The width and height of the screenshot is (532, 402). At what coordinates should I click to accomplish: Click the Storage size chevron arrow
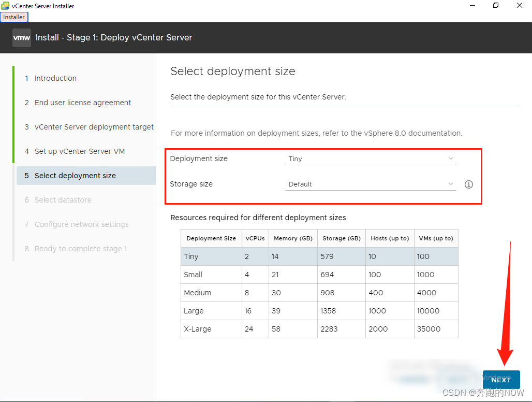click(x=451, y=184)
